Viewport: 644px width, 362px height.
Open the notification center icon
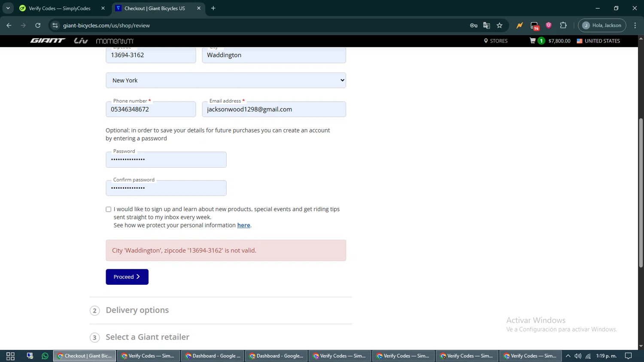(x=628, y=356)
